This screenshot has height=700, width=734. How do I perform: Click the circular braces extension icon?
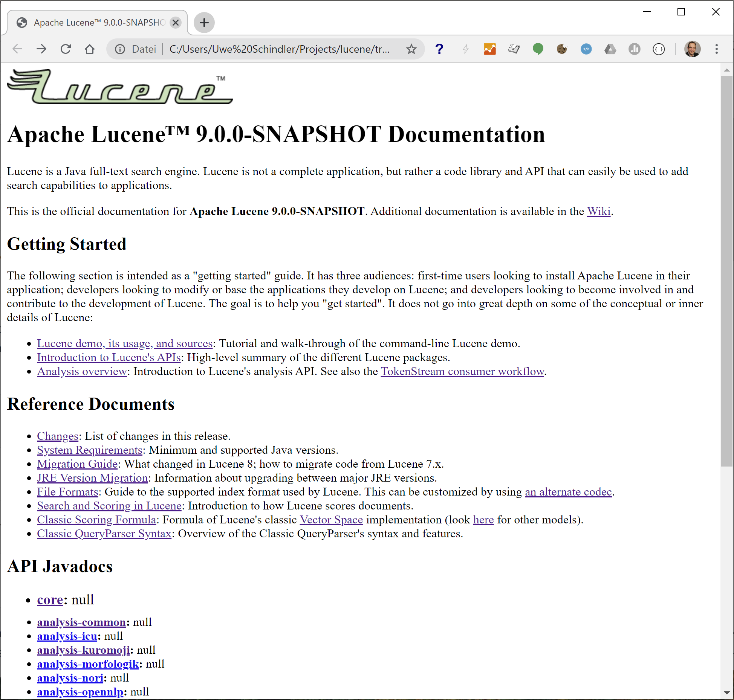659,49
